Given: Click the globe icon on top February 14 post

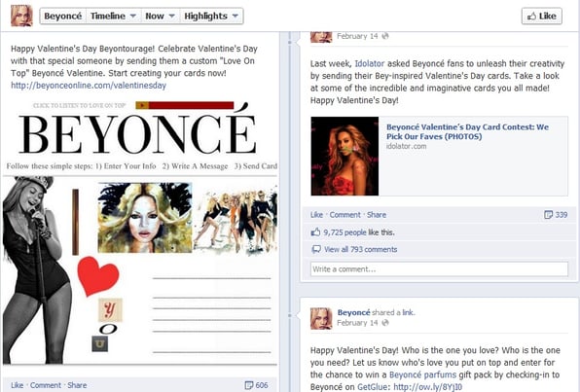Looking at the screenshot, I should coord(385,36).
